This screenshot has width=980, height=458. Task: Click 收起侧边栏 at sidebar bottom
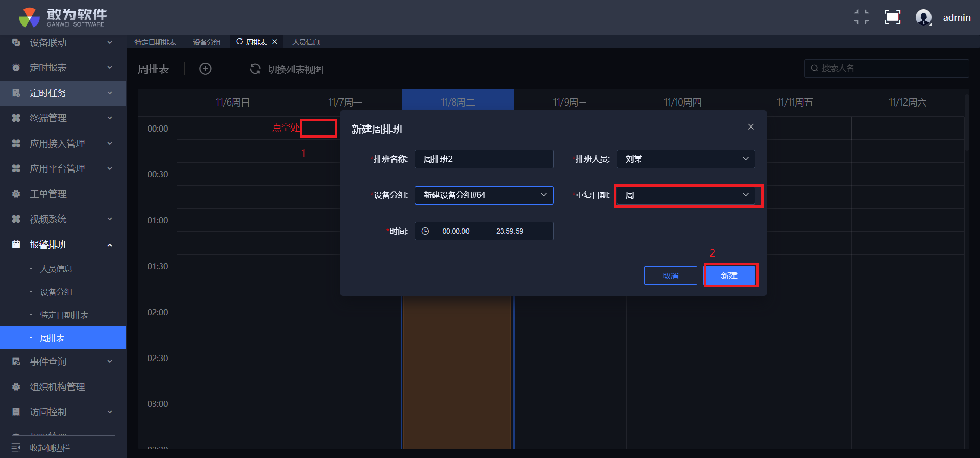(50, 448)
